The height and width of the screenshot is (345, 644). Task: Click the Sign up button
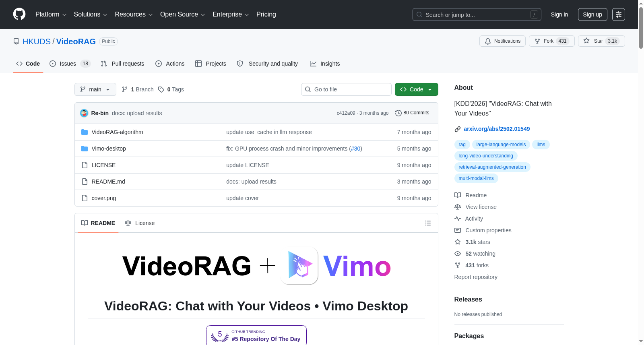click(x=592, y=14)
